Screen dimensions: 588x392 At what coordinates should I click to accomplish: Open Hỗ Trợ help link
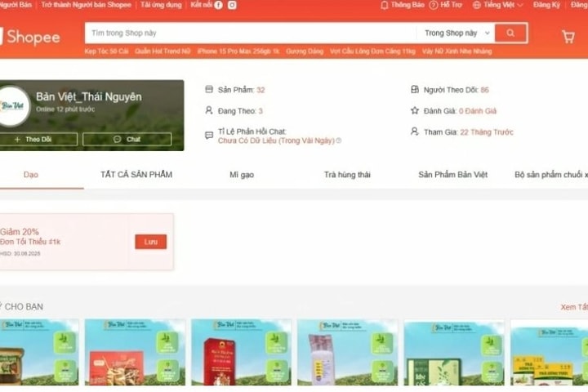coord(446,5)
